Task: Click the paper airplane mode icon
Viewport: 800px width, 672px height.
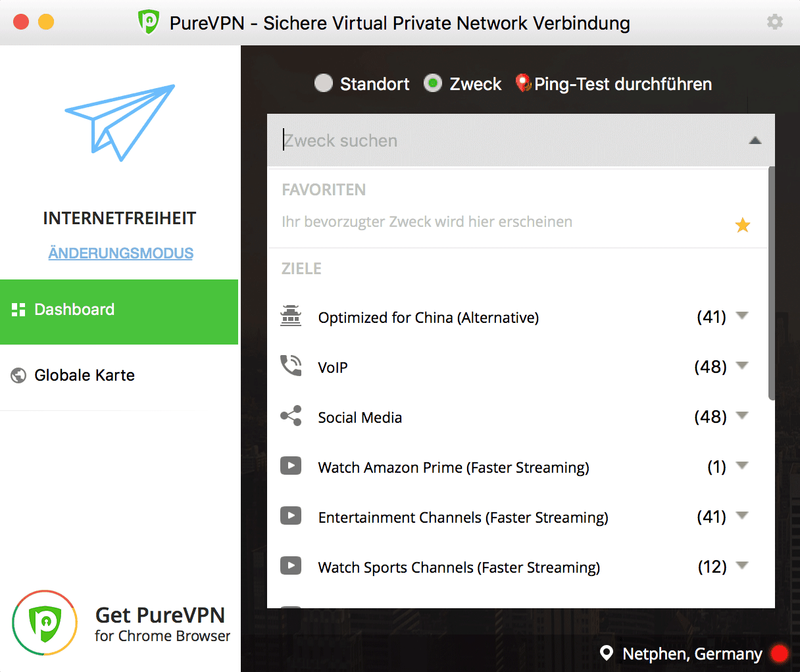Action: [120, 122]
